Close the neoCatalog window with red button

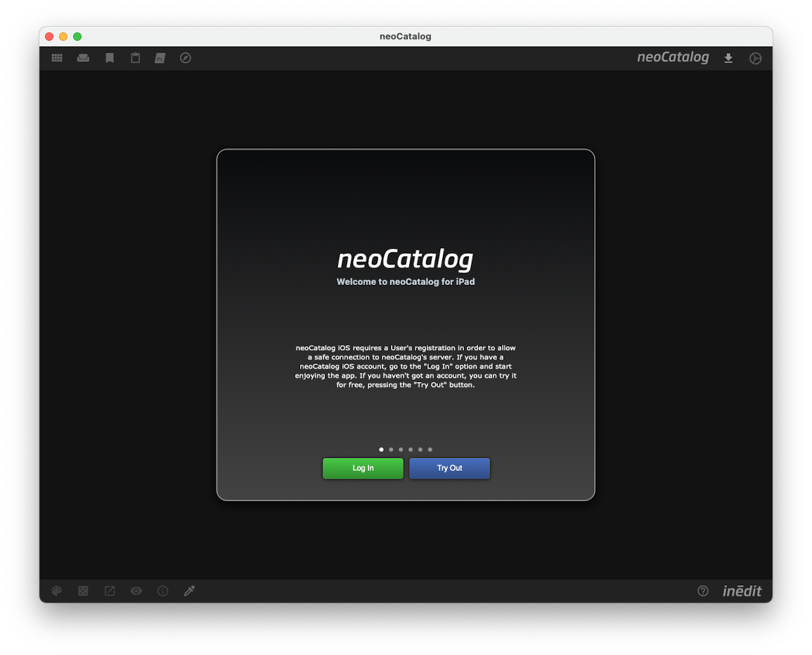pyautogui.click(x=49, y=37)
